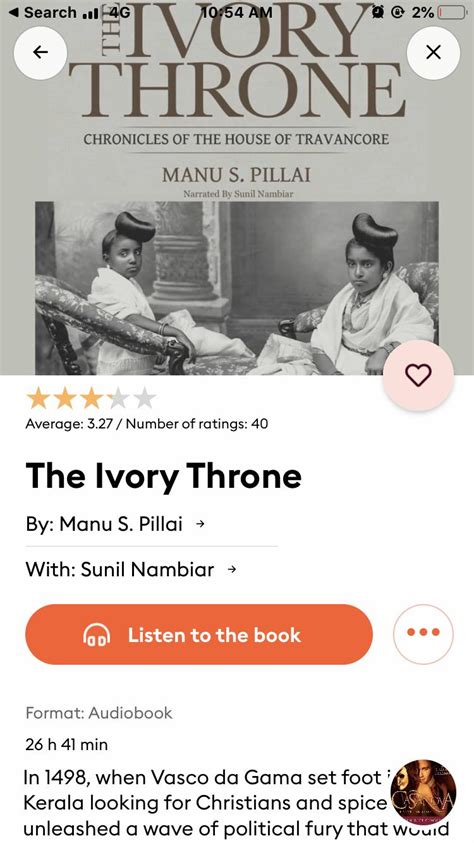Viewport: 474px width, 843px height.
Task: Tap the Ivory Throne cover image
Action: [x=237, y=187]
